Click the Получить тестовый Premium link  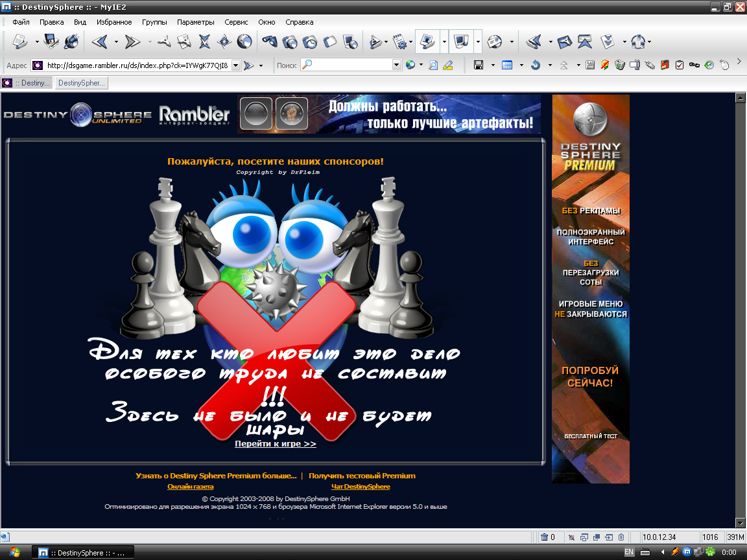point(362,476)
